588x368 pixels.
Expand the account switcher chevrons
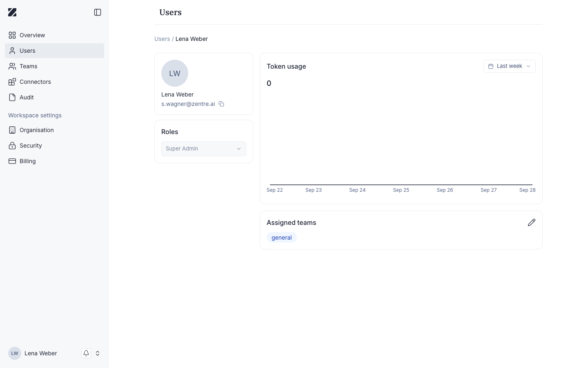(x=98, y=353)
